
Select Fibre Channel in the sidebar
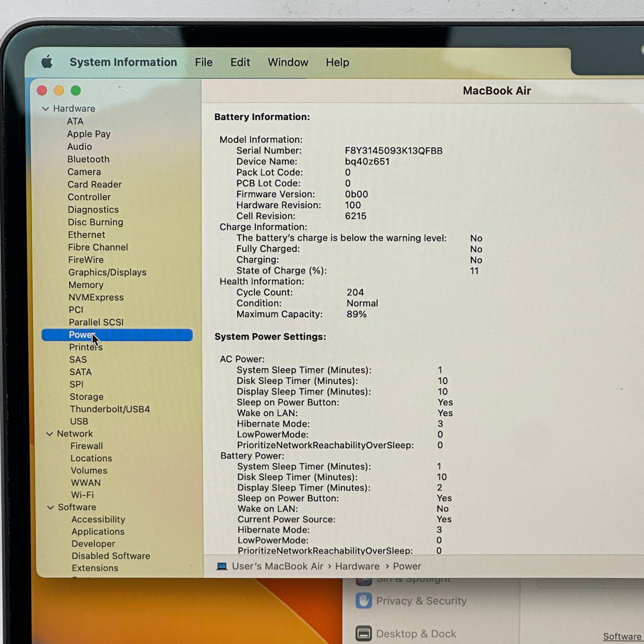[98, 247]
